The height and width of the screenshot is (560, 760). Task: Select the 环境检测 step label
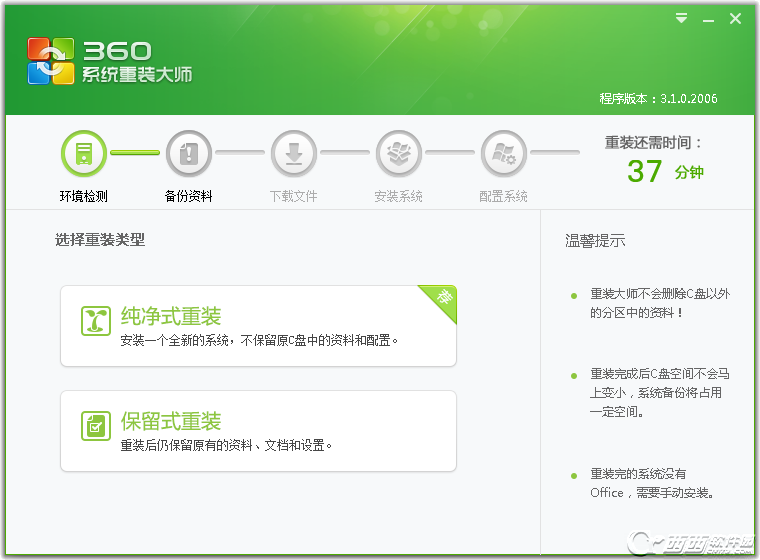coord(84,197)
